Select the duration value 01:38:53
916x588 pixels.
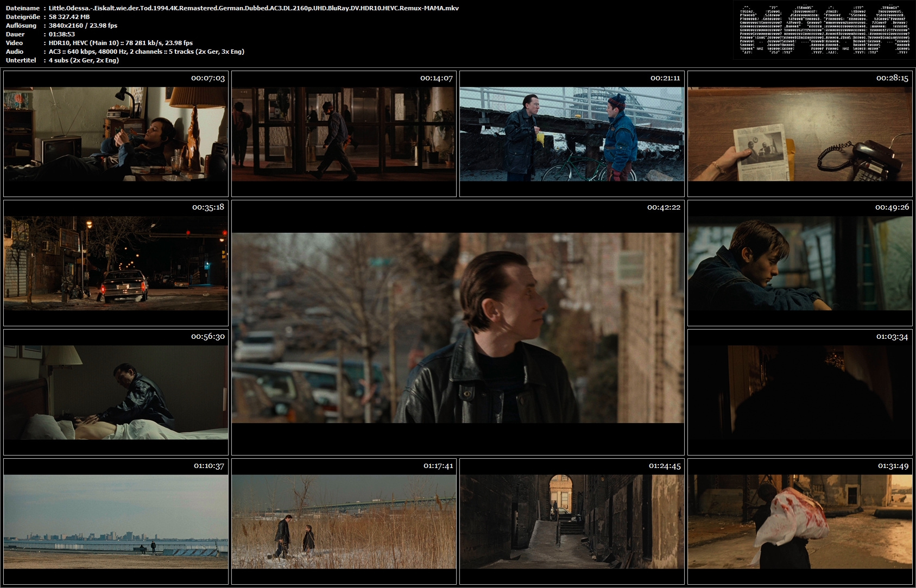(x=62, y=34)
